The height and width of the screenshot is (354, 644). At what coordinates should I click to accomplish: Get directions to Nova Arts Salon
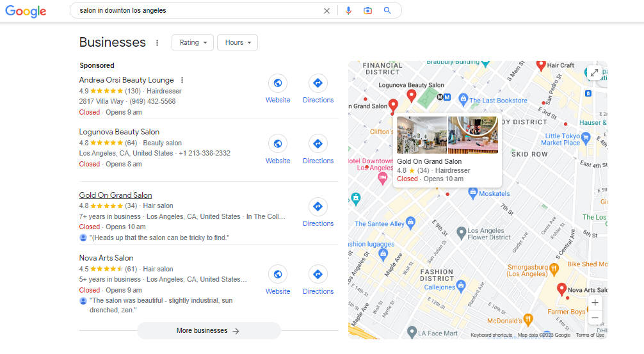point(318,275)
